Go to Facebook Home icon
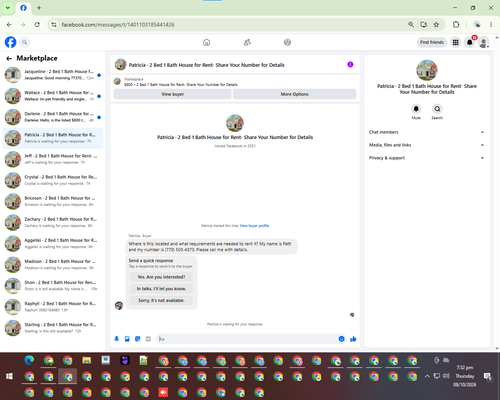 click(207, 42)
